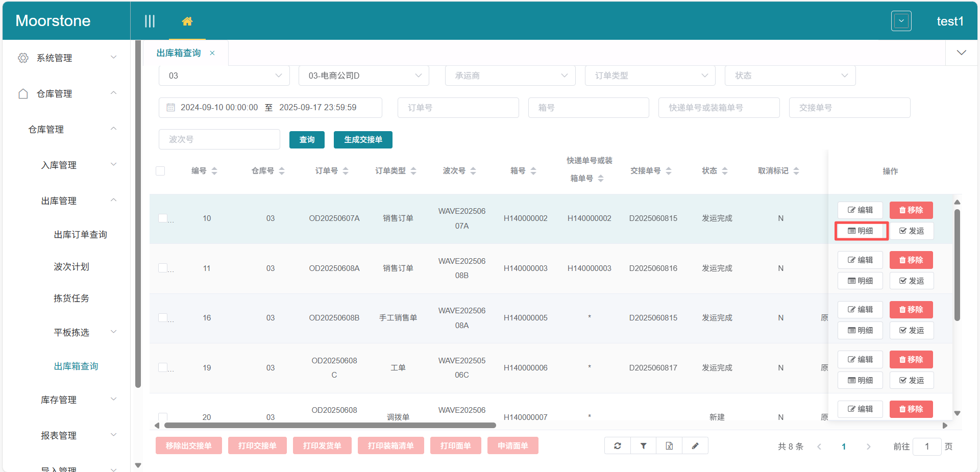Click the 生成交接单 button

[363, 139]
